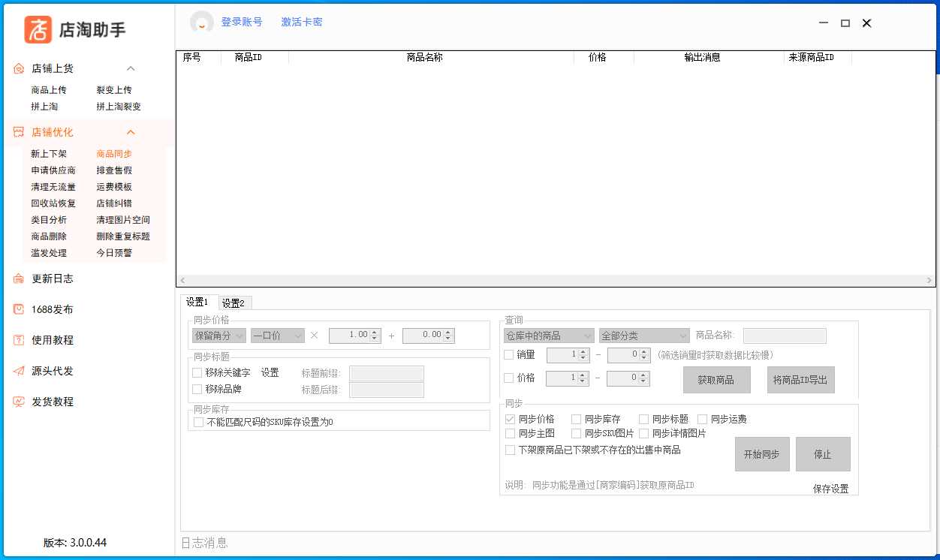Click the user avatar icon at top
This screenshot has width=940, height=560.
(x=201, y=23)
